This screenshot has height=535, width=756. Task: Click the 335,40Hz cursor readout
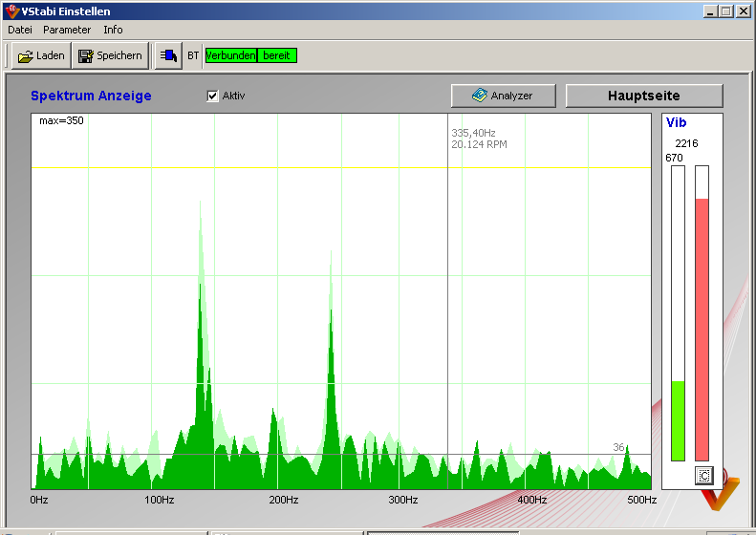[473, 133]
